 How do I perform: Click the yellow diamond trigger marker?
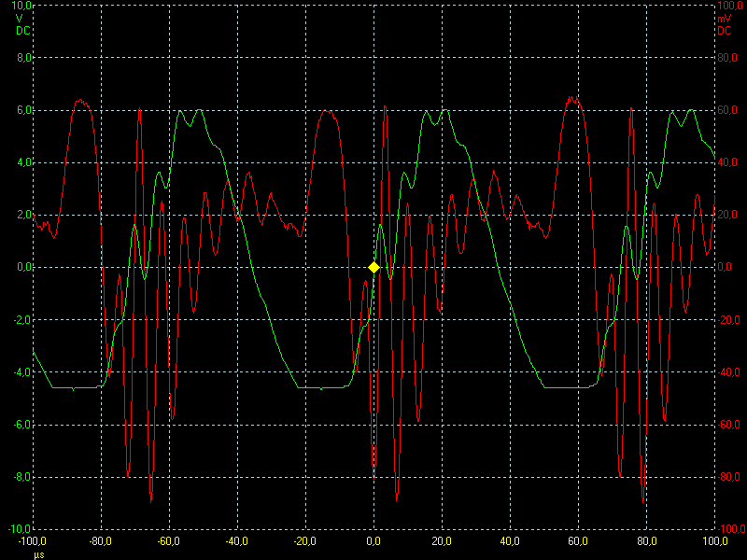pyautogui.click(x=374, y=268)
